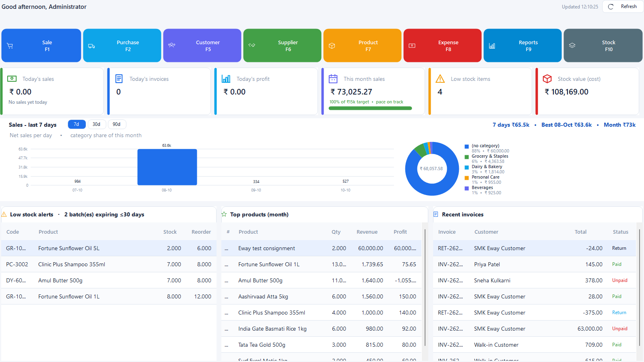
Task: Switch sales chart to 30d
Action: [x=97, y=124]
